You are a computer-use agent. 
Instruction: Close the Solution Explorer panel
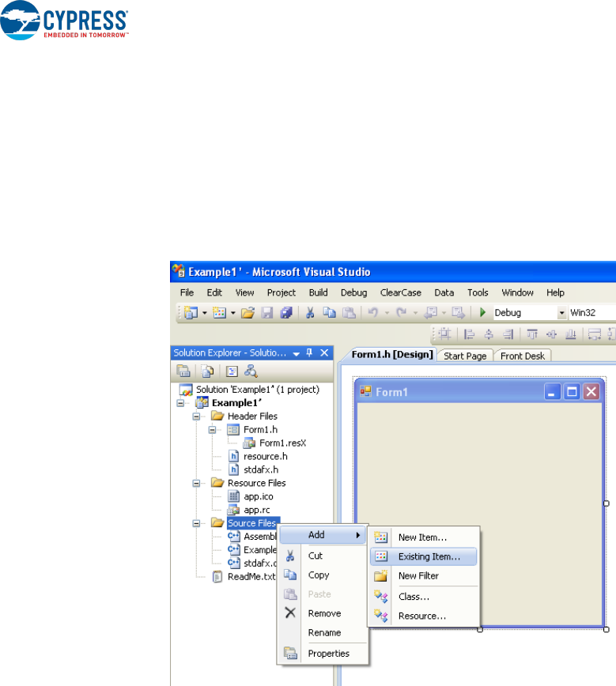point(324,352)
